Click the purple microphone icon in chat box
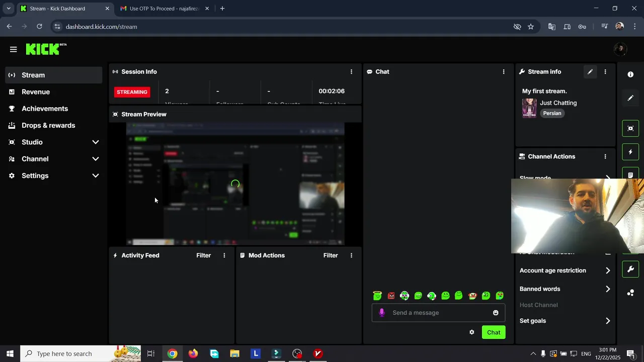 pyautogui.click(x=382, y=313)
